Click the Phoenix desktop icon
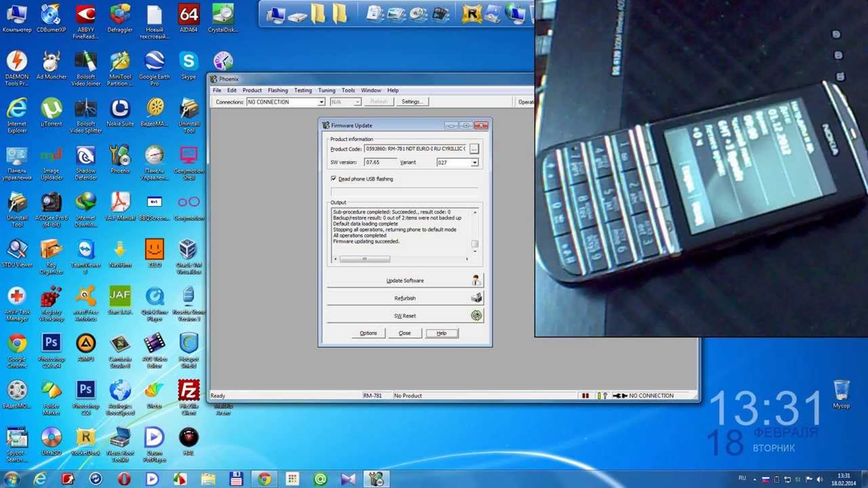Viewport: 868px width, 488px height. [120, 160]
